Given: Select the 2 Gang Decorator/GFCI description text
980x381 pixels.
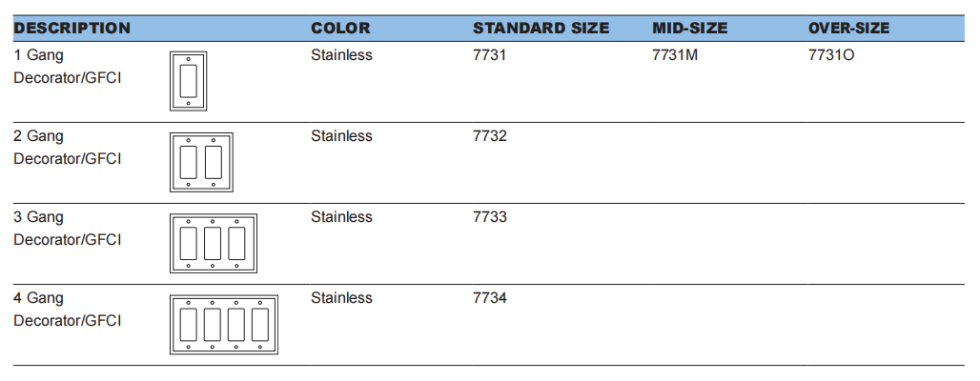Looking at the screenshot, I should point(68,148).
